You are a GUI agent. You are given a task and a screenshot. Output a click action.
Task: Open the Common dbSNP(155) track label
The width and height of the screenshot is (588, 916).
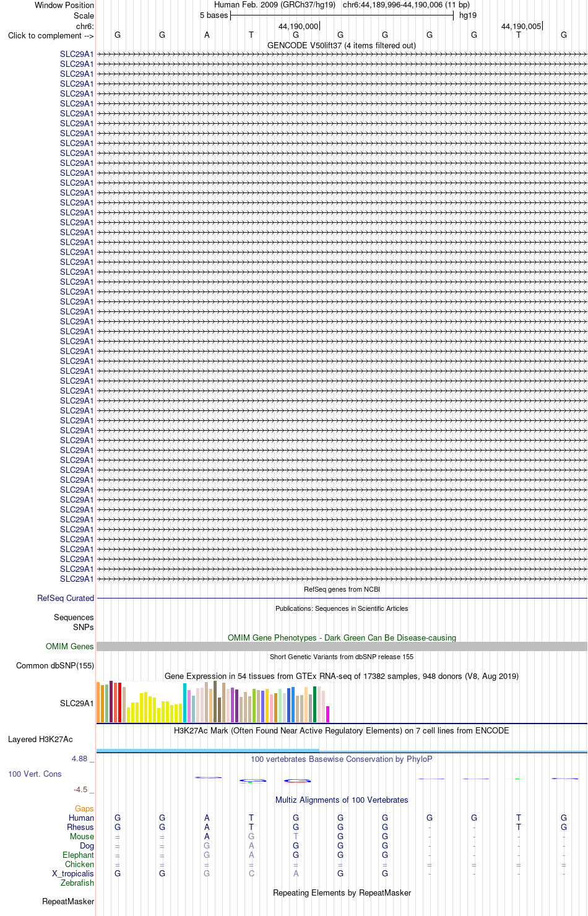tap(55, 666)
